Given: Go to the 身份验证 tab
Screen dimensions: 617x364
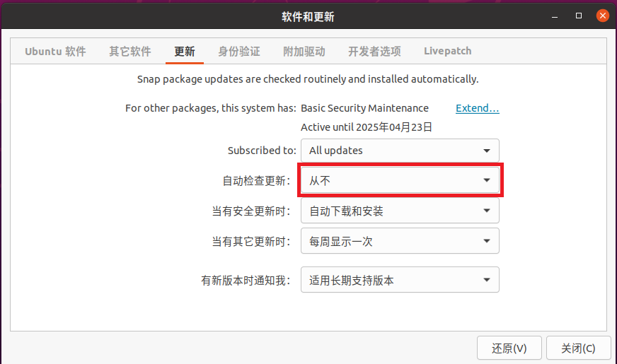Looking at the screenshot, I should coord(239,51).
